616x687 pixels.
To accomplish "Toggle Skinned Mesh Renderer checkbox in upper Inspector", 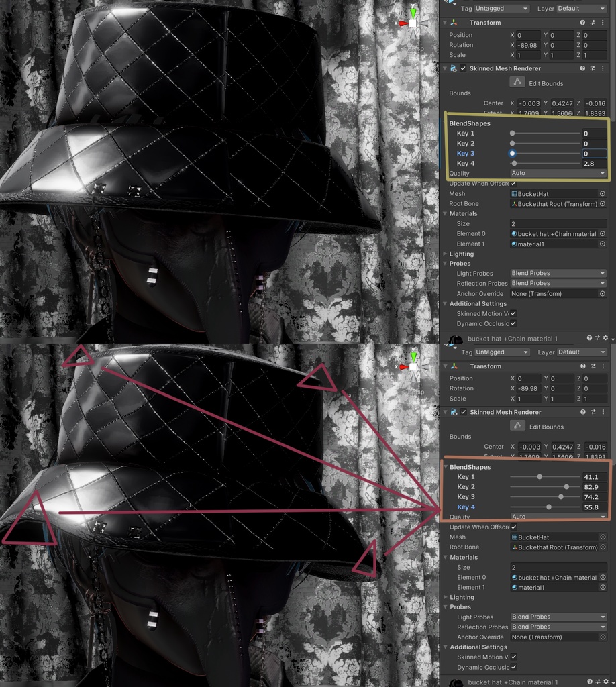I will click(463, 68).
